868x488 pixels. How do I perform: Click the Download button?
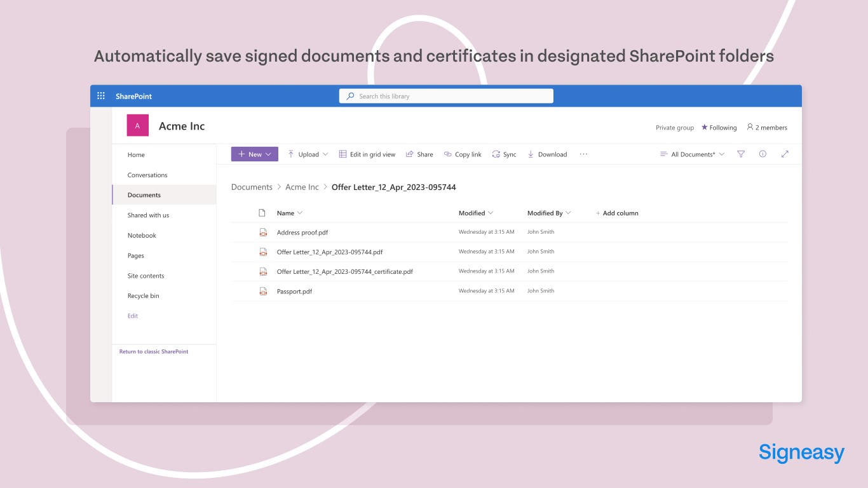[547, 154]
